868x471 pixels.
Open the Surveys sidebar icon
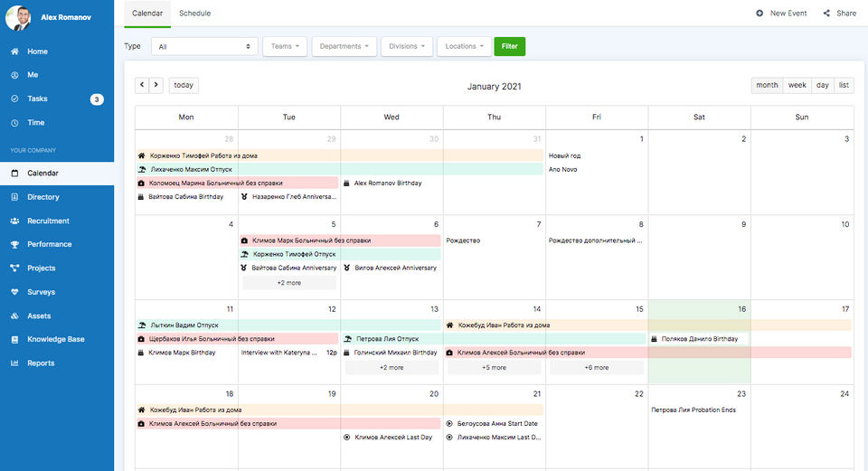14,292
